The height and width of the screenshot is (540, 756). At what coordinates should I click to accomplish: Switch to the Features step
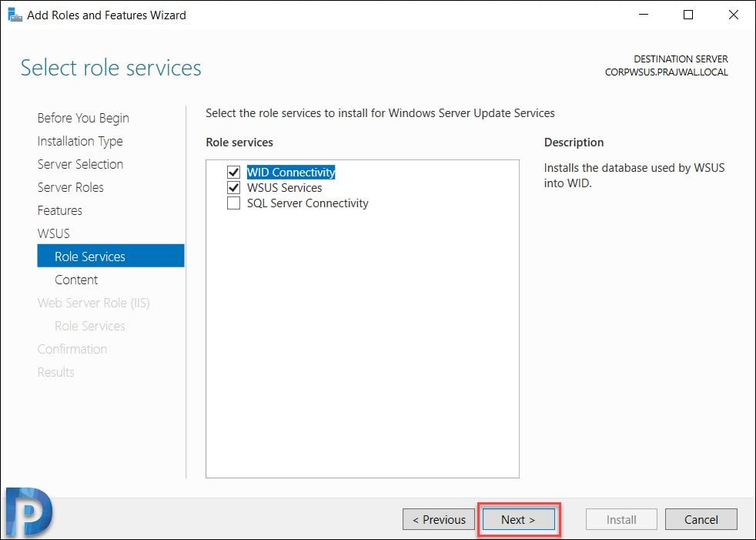click(60, 210)
